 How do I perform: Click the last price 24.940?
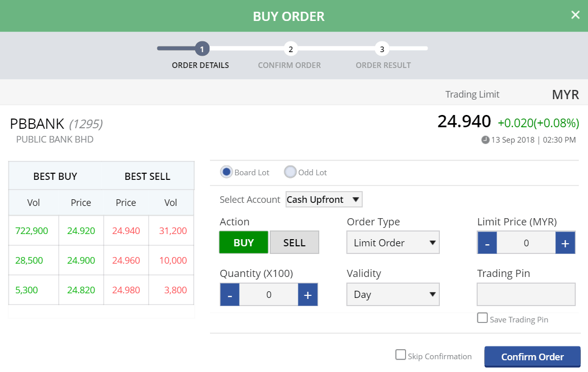click(464, 122)
